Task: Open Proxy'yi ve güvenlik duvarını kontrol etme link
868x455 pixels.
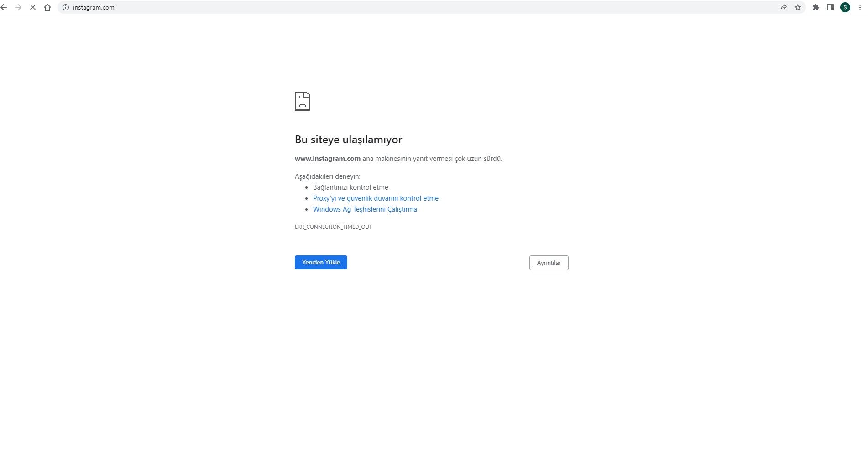Action: pos(376,198)
